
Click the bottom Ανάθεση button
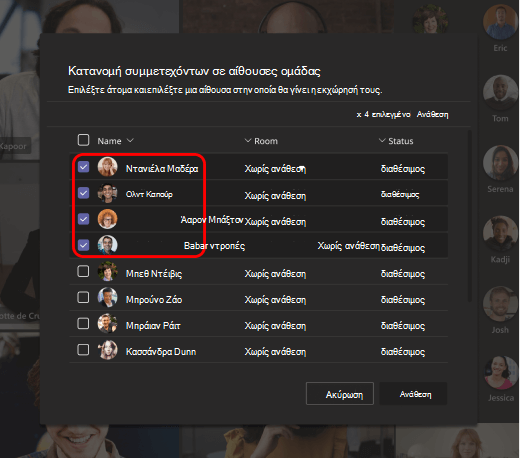click(413, 394)
